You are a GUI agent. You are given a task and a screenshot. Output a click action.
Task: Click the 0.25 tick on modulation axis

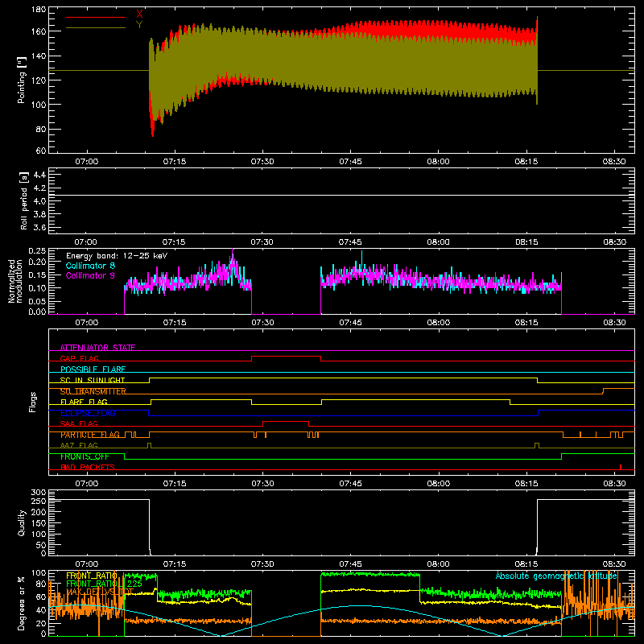coord(37,251)
